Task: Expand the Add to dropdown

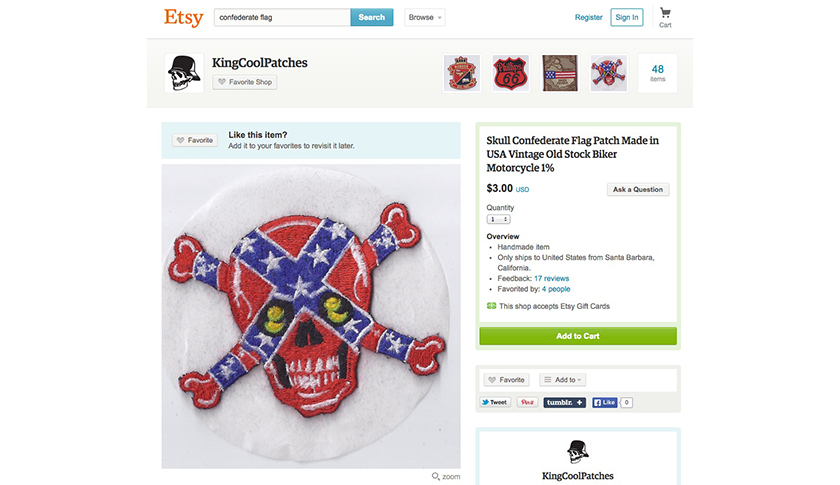Action: click(x=563, y=380)
